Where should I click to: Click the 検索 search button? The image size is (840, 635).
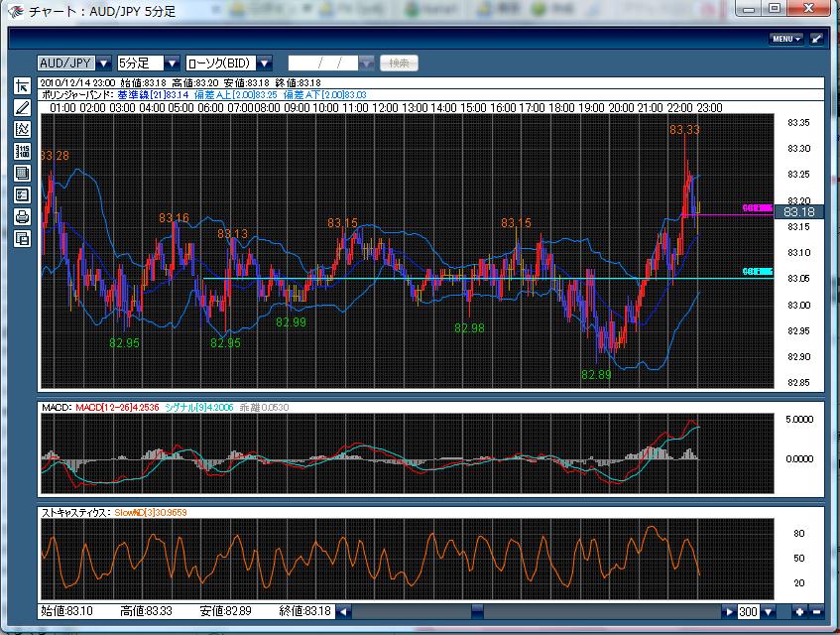[399, 63]
